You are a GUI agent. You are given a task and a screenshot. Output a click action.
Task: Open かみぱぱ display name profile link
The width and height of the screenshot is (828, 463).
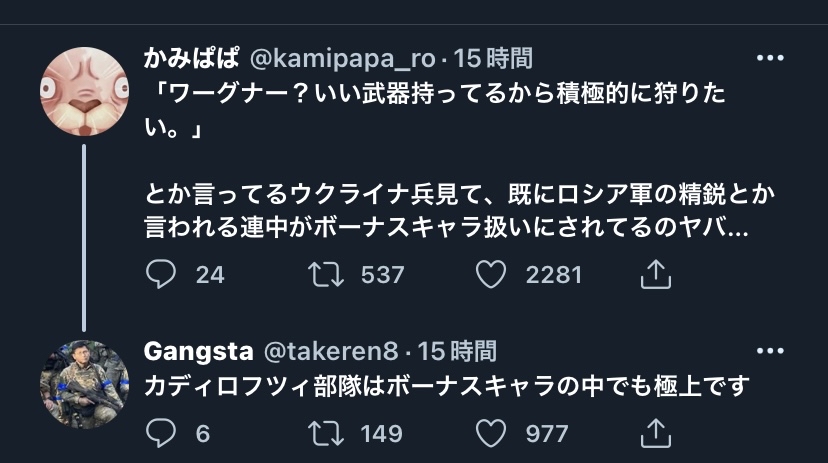tap(193, 58)
